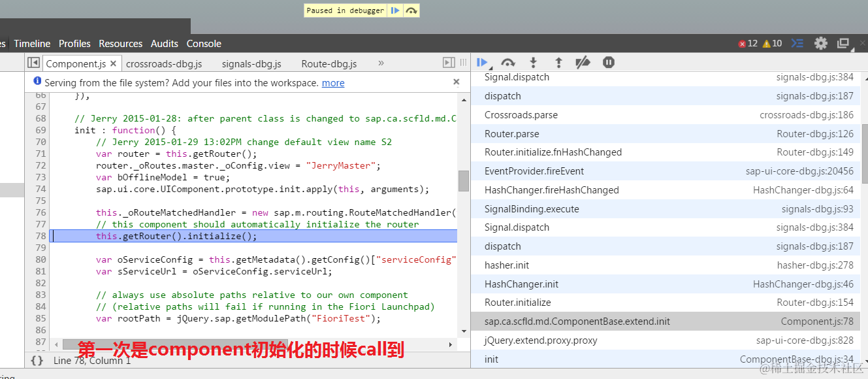Screen dimensions: 868x379
Task: Open DevTools settings gear
Action: point(821,43)
